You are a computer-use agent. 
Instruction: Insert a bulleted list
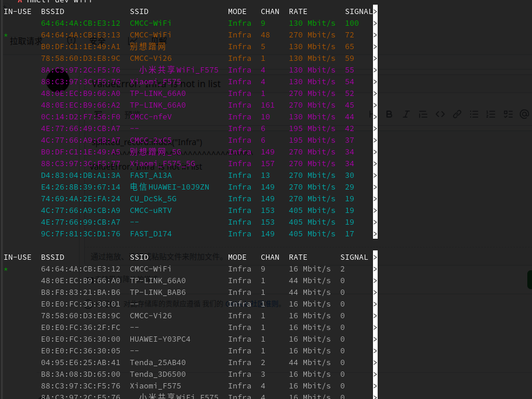[474, 114]
